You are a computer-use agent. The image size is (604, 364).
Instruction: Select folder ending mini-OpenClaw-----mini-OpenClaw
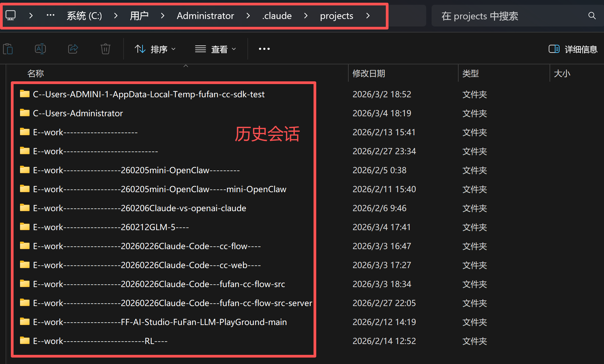tap(159, 189)
